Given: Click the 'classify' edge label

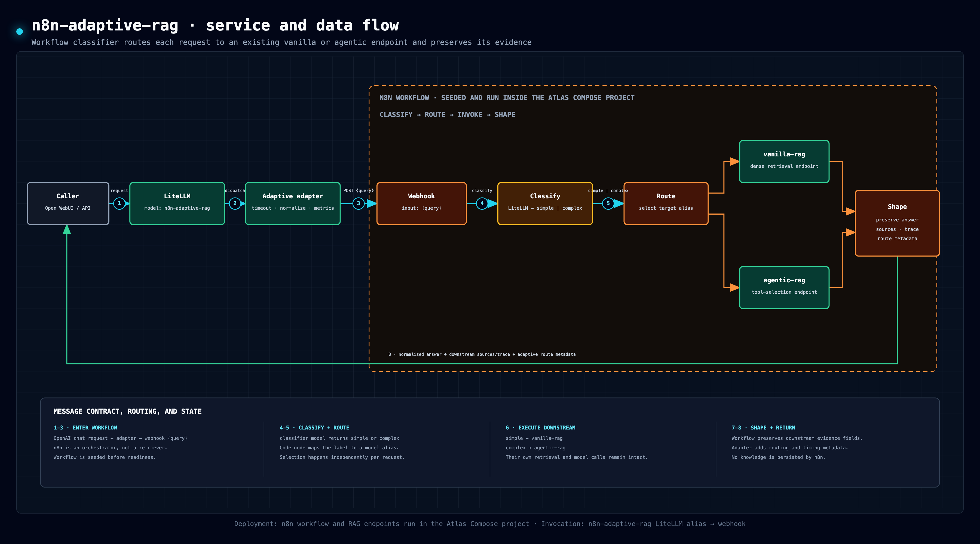Looking at the screenshot, I should (x=482, y=190).
